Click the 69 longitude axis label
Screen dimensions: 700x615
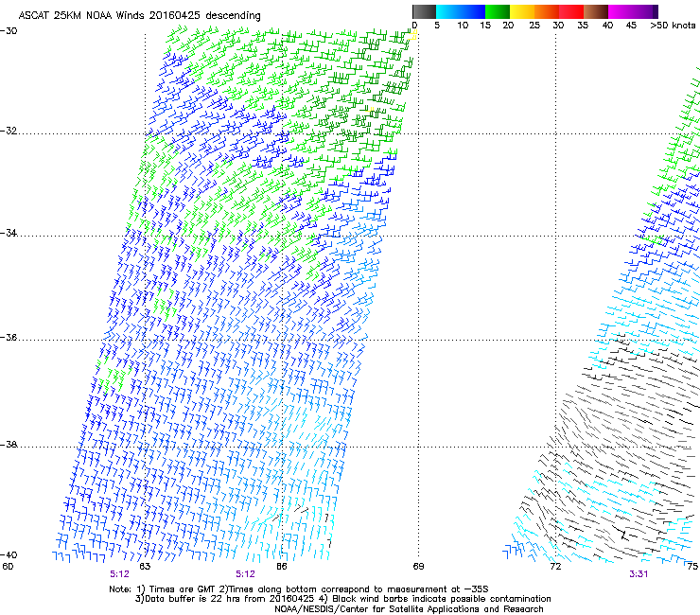click(418, 567)
